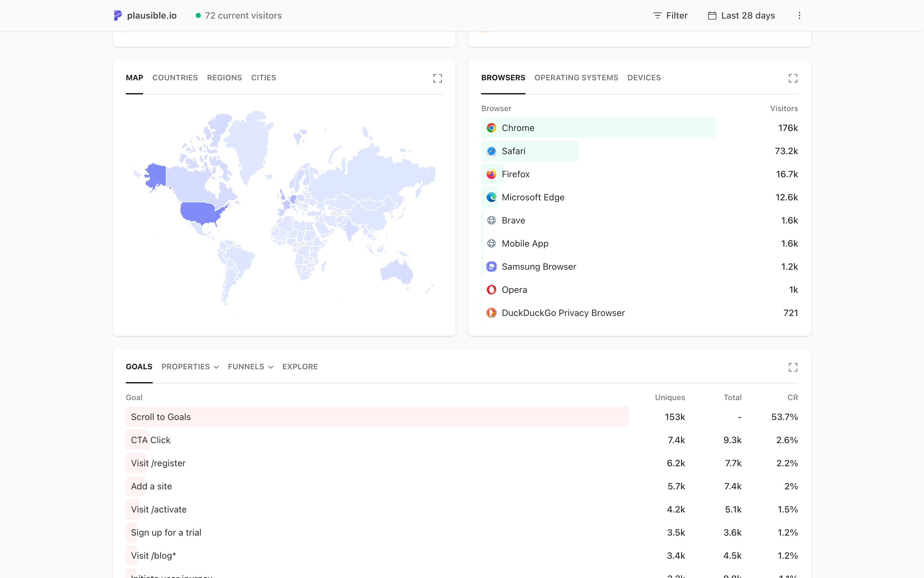Select the Browsers tab

point(503,78)
